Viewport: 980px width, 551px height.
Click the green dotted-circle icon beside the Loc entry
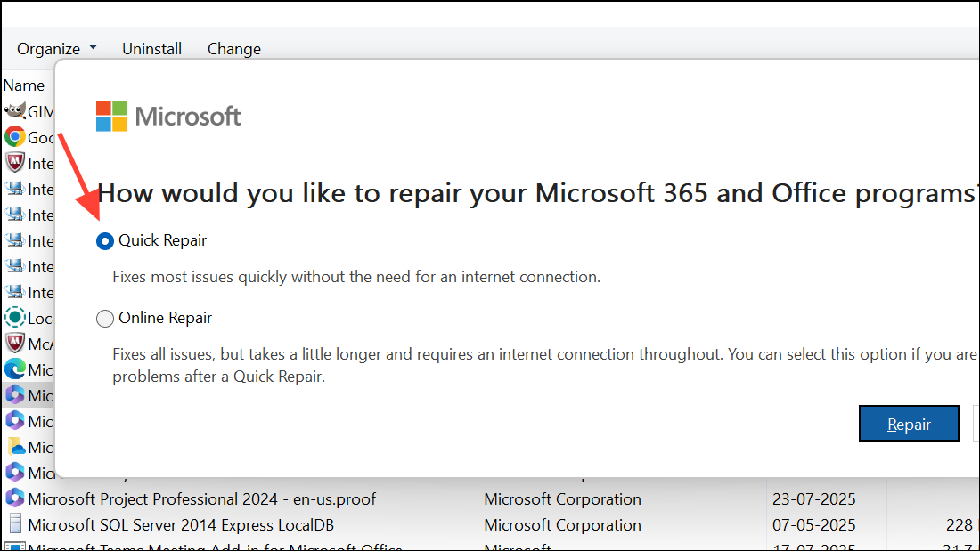point(16,318)
